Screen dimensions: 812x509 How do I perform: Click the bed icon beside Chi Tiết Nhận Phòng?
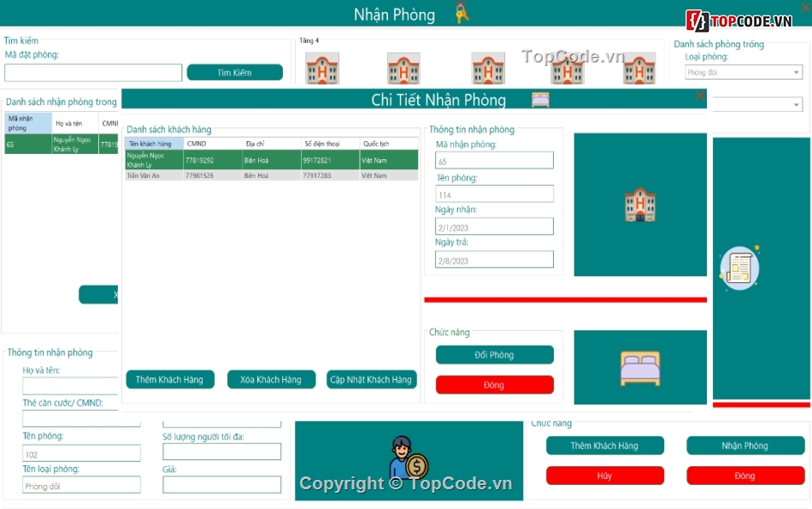540,100
